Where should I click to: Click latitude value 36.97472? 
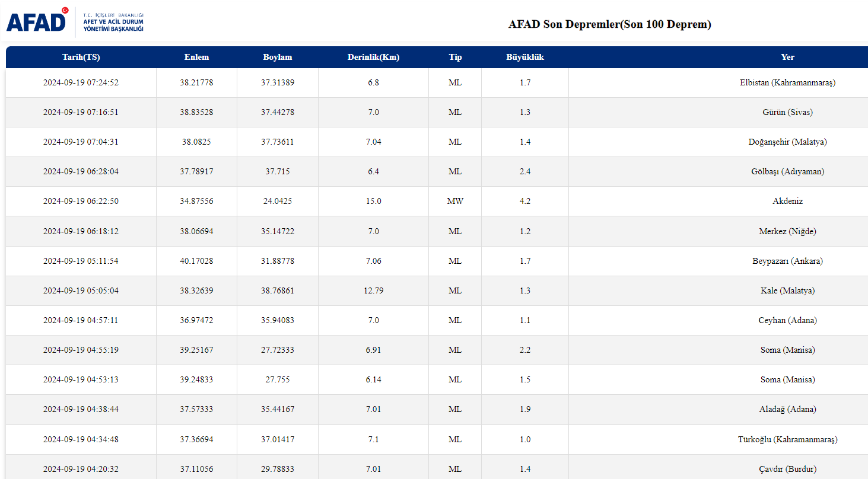(196, 321)
